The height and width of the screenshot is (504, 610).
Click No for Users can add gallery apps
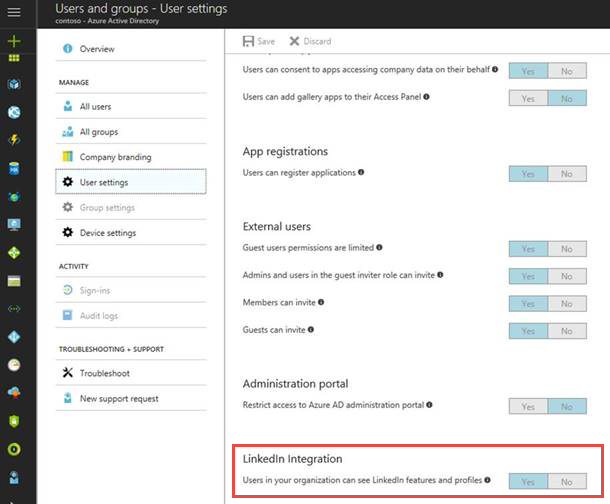567,98
